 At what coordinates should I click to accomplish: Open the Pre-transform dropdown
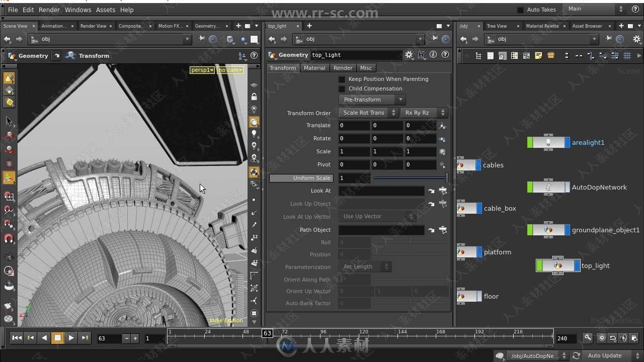click(x=372, y=100)
